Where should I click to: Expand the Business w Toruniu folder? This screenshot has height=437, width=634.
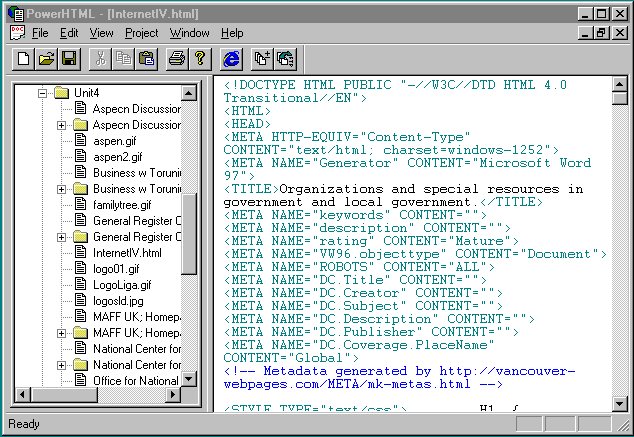(x=61, y=189)
